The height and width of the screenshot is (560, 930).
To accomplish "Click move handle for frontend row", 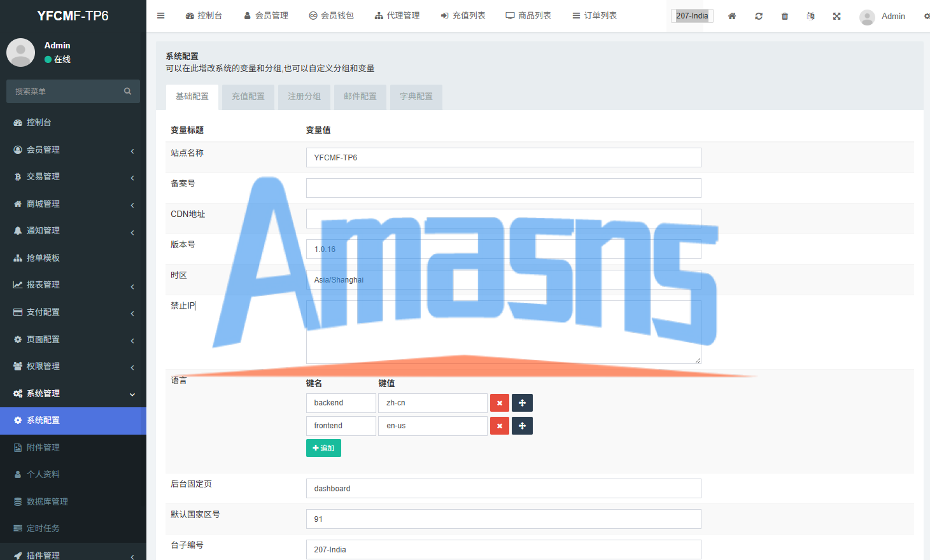I will [522, 426].
